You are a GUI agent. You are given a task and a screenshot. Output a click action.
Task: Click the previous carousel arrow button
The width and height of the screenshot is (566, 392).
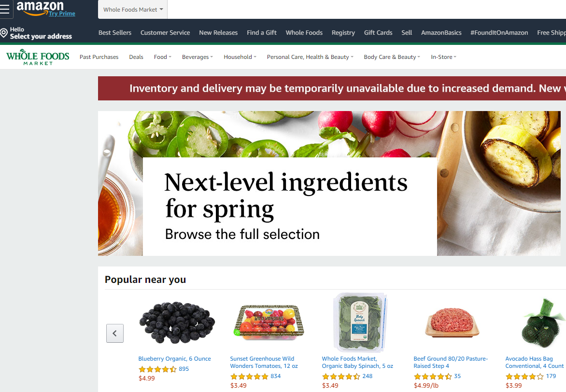pyautogui.click(x=115, y=333)
